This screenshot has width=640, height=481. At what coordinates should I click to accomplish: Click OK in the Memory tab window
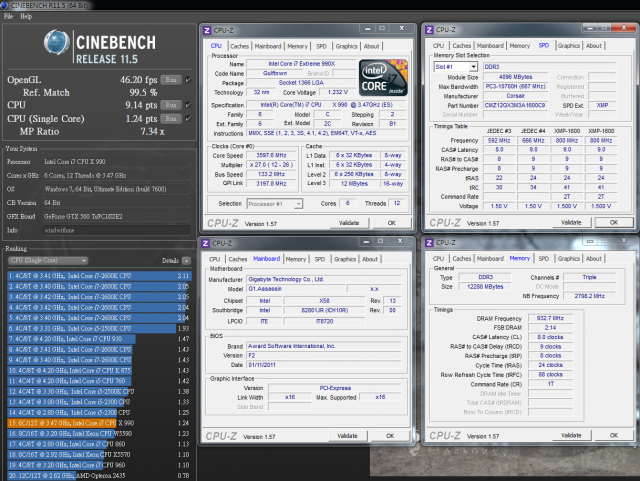614,435
